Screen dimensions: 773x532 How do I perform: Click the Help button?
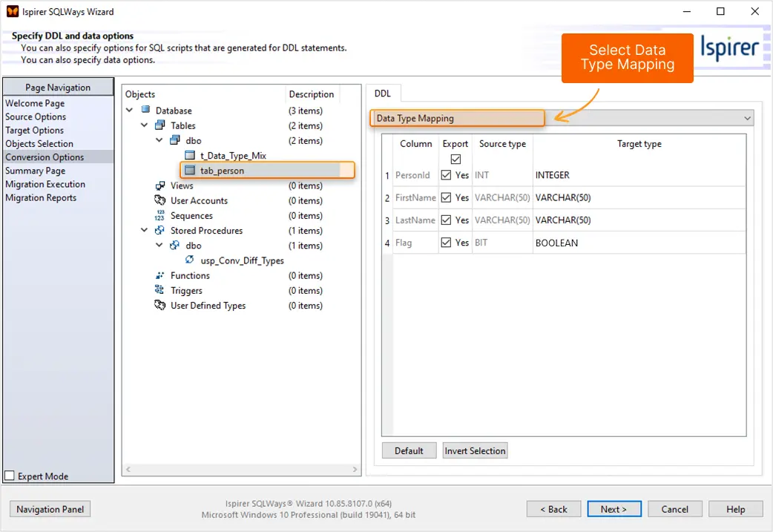[735, 509]
